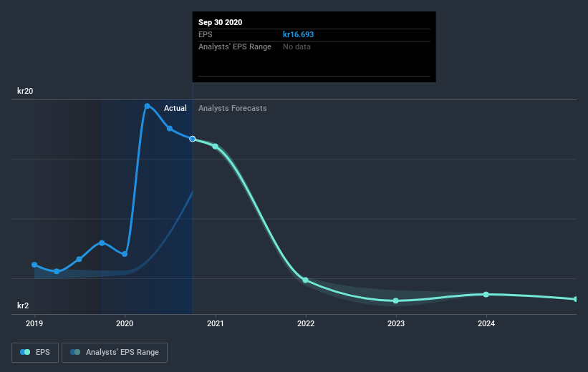Image resolution: width=588 pixels, height=372 pixels.
Task: Select the lowest EPS point in early 2019
Action: (x=57, y=271)
